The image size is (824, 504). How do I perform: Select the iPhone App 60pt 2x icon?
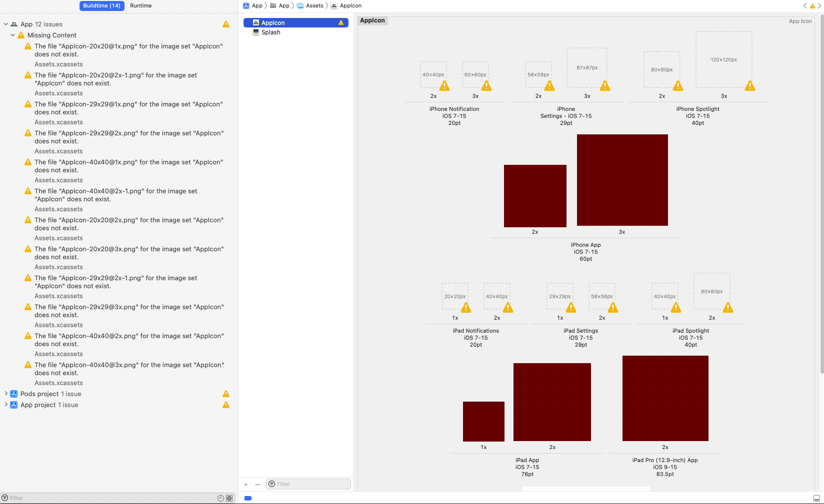pyautogui.click(x=535, y=196)
